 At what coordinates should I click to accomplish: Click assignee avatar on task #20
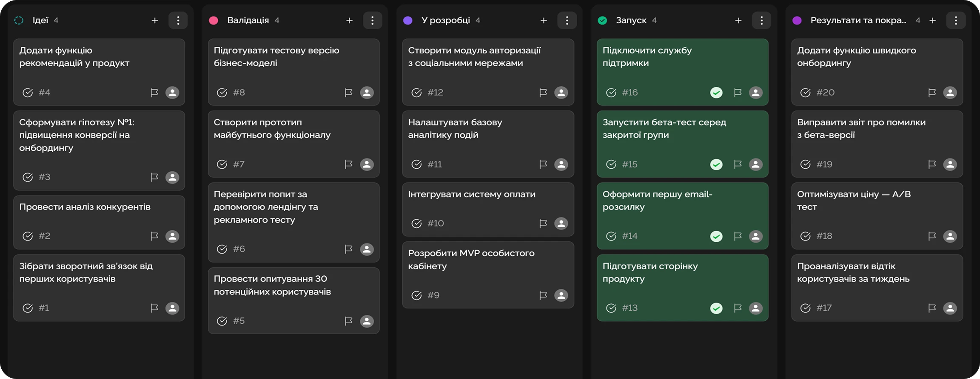(x=950, y=93)
